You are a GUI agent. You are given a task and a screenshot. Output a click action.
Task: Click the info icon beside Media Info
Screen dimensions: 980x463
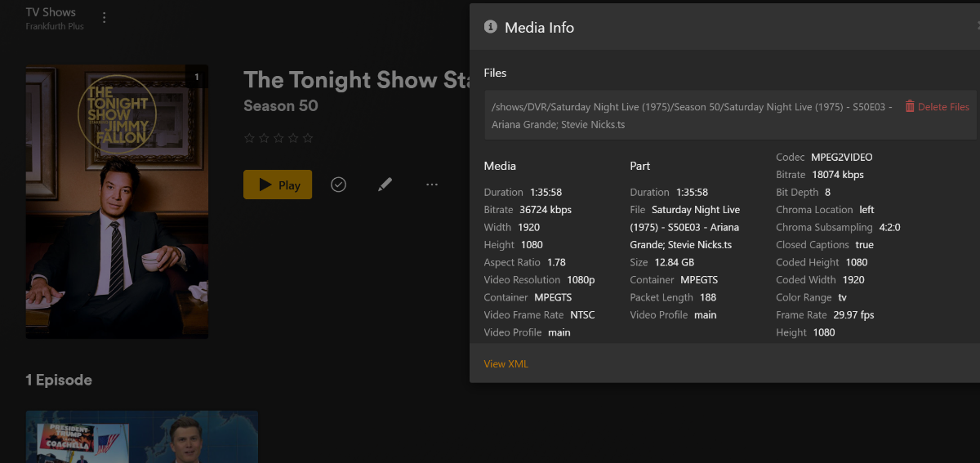tap(491, 27)
